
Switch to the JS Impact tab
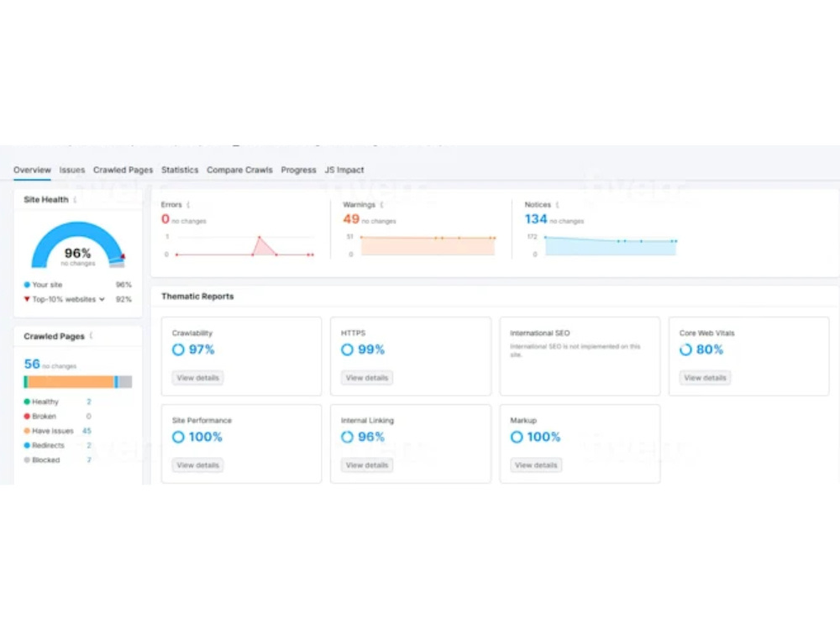pos(344,170)
